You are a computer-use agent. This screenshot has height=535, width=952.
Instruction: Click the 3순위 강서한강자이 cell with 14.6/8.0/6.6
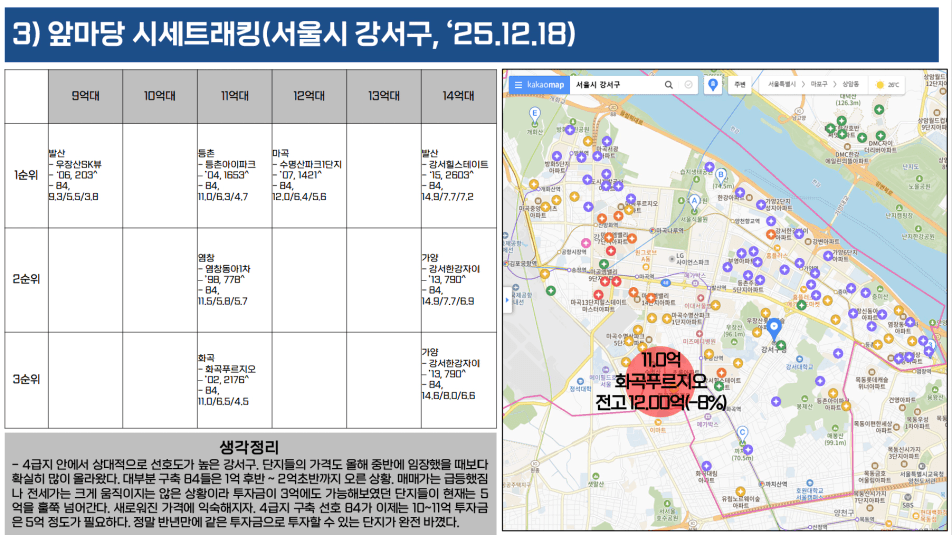(458, 380)
